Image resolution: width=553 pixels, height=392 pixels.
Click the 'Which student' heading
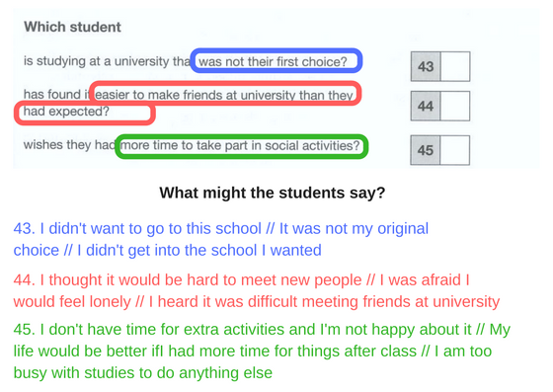[72, 27]
